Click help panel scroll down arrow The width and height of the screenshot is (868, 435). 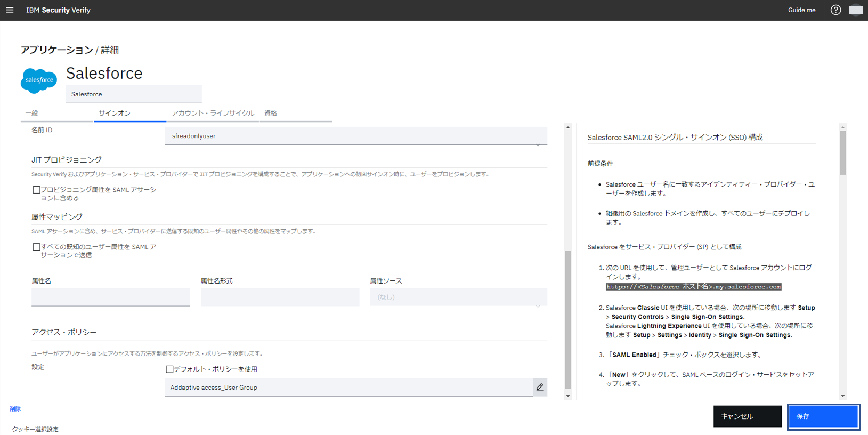pos(843,396)
